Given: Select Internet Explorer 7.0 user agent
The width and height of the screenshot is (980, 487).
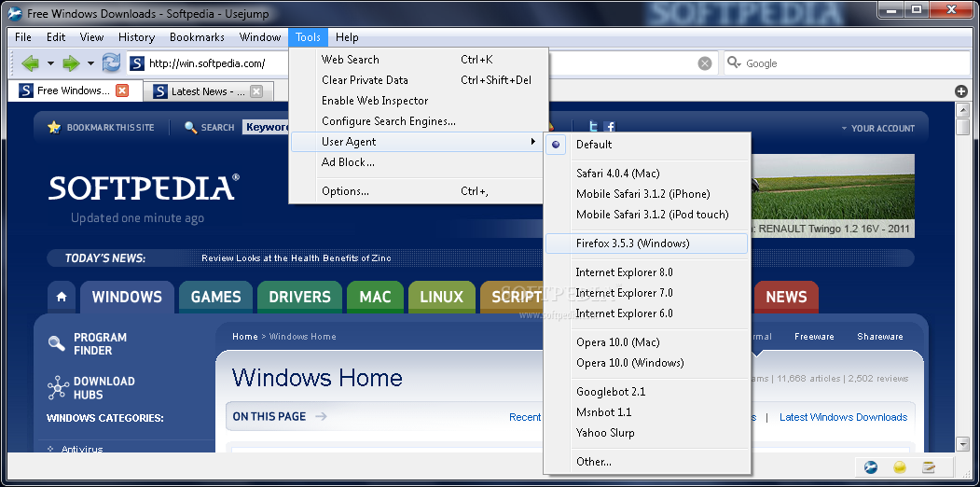Looking at the screenshot, I should click(646, 293).
